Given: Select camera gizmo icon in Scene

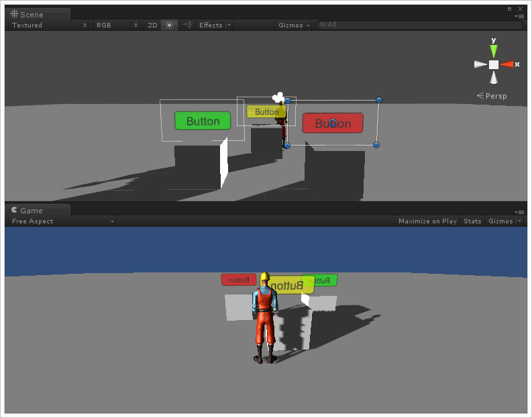Looking at the screenshot, I should point(278,97).
